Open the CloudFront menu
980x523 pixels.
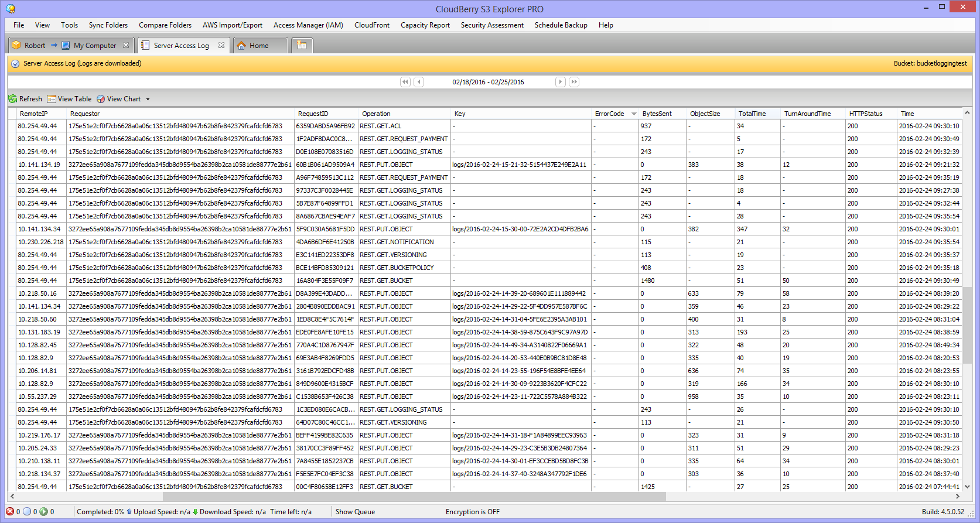372,25
